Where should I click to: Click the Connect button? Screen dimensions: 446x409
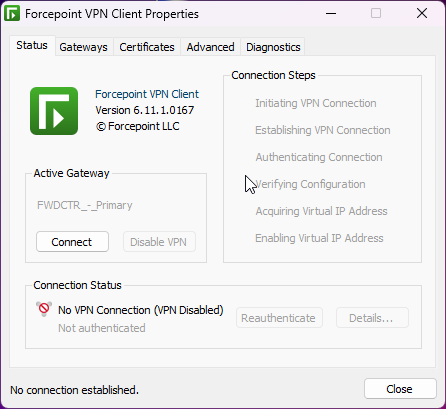[72, 242]
